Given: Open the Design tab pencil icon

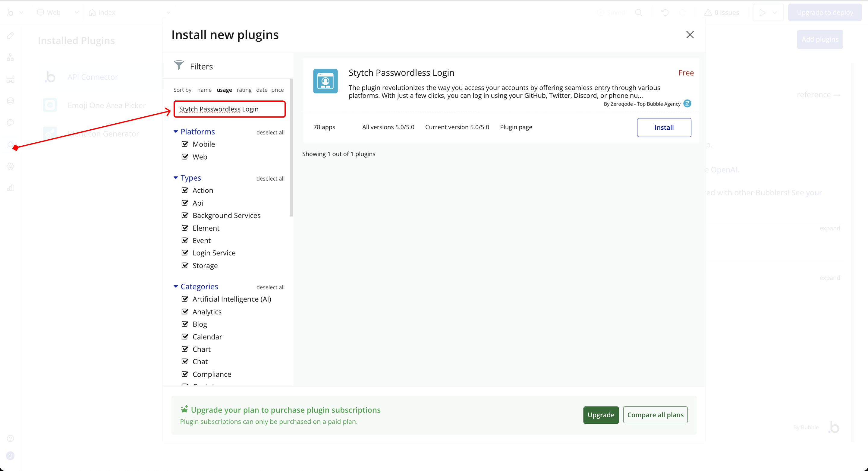Looking at the screenshot, I should pyautogui.click(x=11, y=35).
